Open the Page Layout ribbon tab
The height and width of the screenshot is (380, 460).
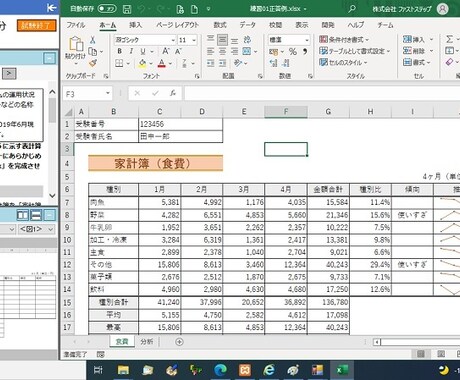tap(178, 25)
